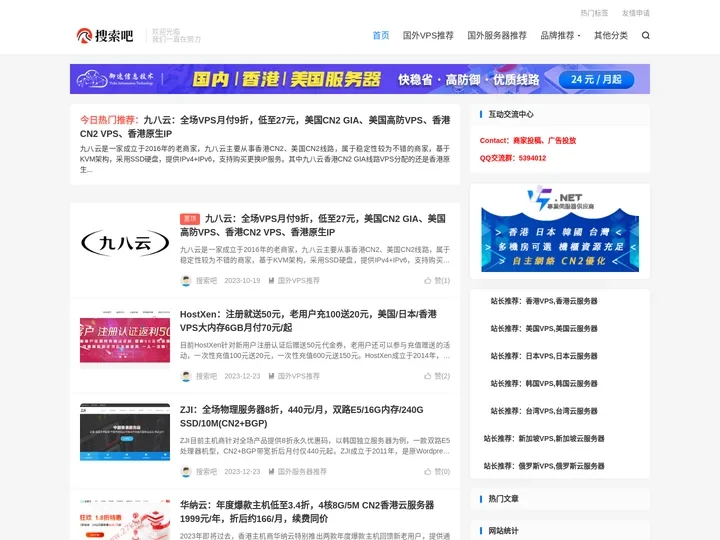Screen dimensions: 720x540
Task: Click 搜索吧 author name on HostXen post
Action: coord(206,376)
